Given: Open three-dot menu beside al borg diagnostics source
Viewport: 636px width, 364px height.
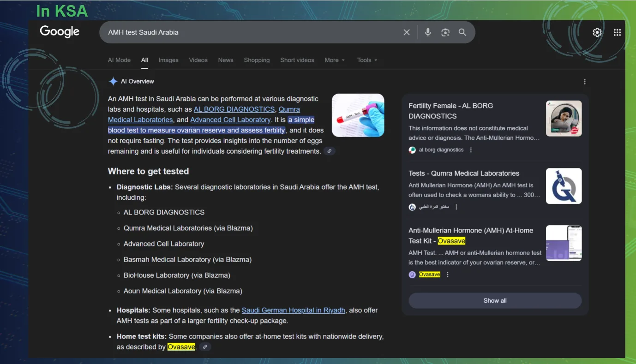Looking at the screenshot, I should tap(471, 150).
